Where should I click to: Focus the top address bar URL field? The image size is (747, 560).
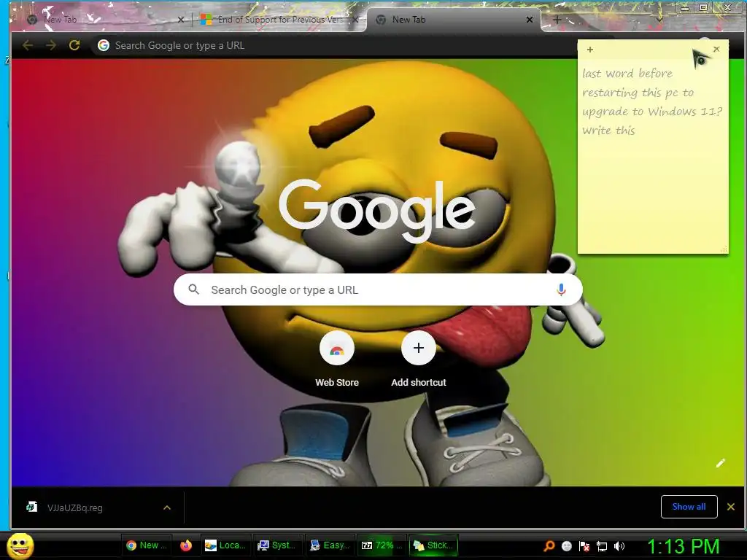coord(333,45)
